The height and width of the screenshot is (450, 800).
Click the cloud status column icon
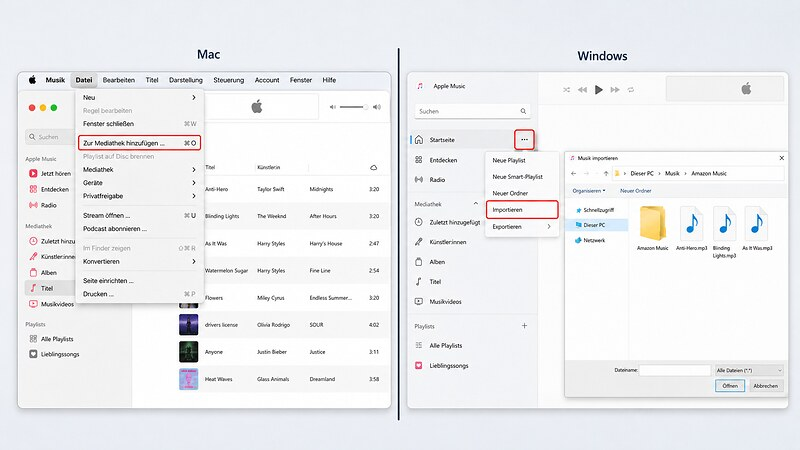click(373, 167)
